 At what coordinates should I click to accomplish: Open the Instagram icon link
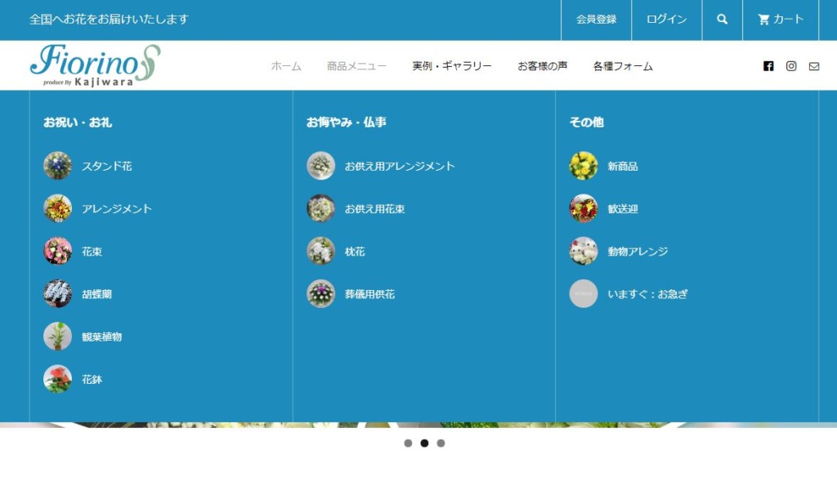791,66
